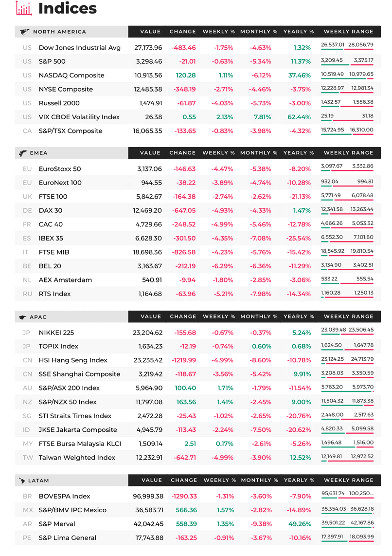The width and height of the screenshot is (392, 556).
Task: Click the Indices bar chart icon
Action: click(24, 8)
